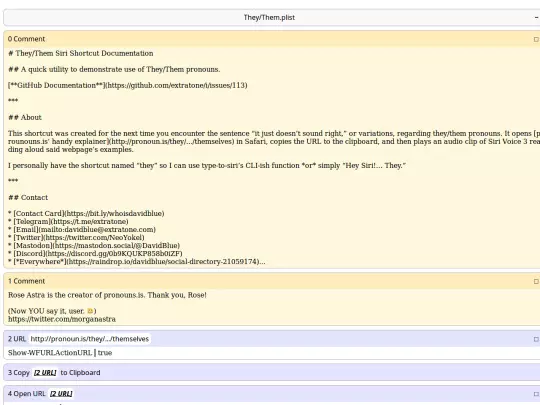
Task: Click the twitter.com/morganastra URL text
Action: pyautogui.click(x=62, y=319)
